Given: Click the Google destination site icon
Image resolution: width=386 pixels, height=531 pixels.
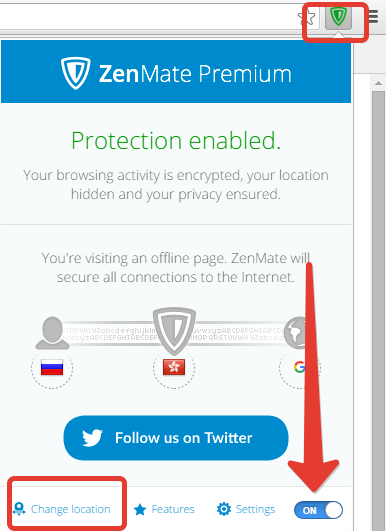Looking at the screenshot, I should [299, 367].
